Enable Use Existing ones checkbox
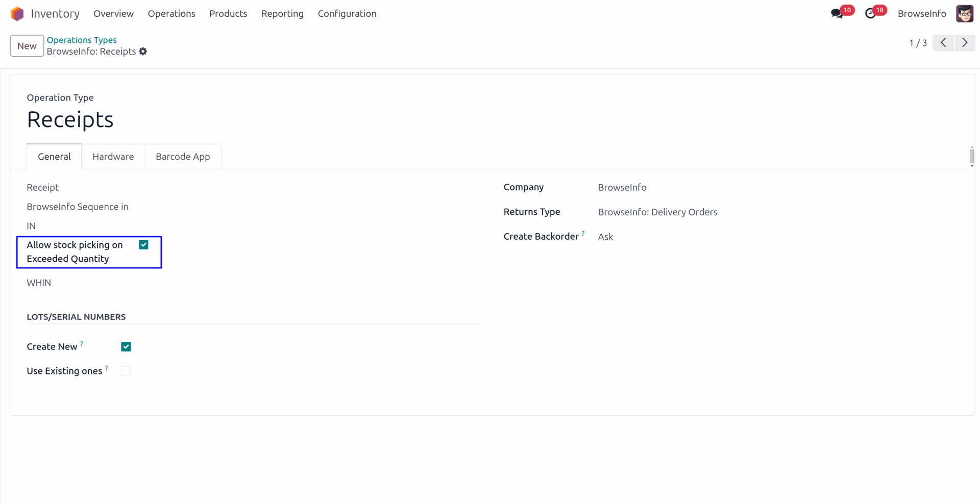This screenshot has width=980, height=503. click(x=126, y=371)
